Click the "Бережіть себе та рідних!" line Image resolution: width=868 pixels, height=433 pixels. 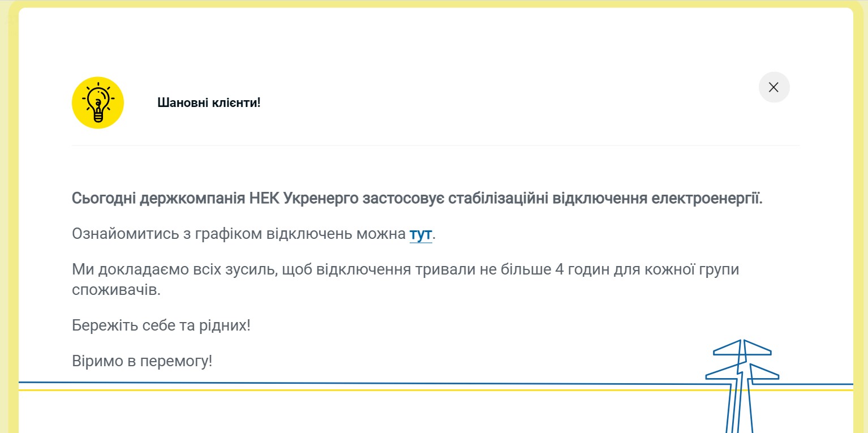click(x=161, y=325)
